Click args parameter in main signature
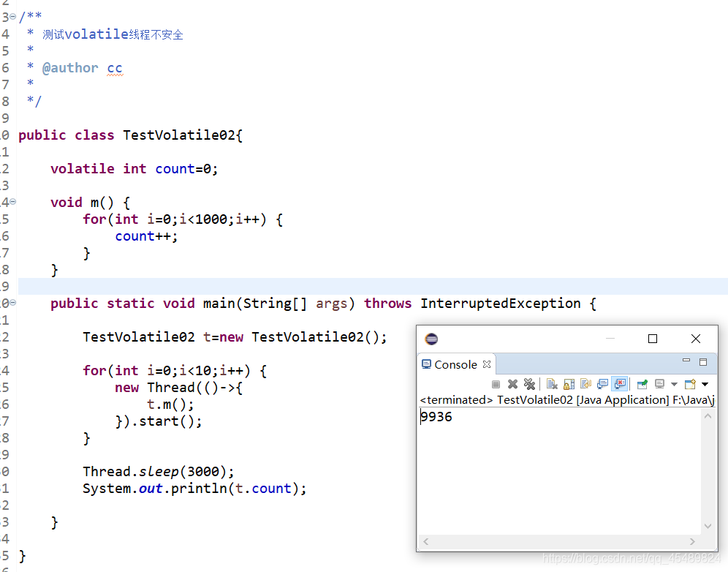This screenshot has height=572, width=728. click(x=332, y=304)
